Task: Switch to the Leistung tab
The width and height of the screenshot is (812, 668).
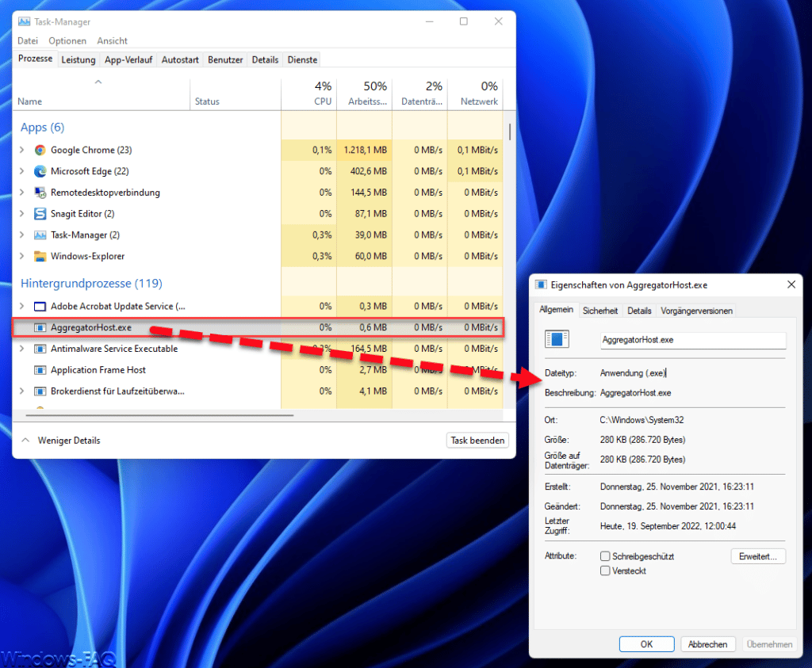Action: click(x=79, y=60)
